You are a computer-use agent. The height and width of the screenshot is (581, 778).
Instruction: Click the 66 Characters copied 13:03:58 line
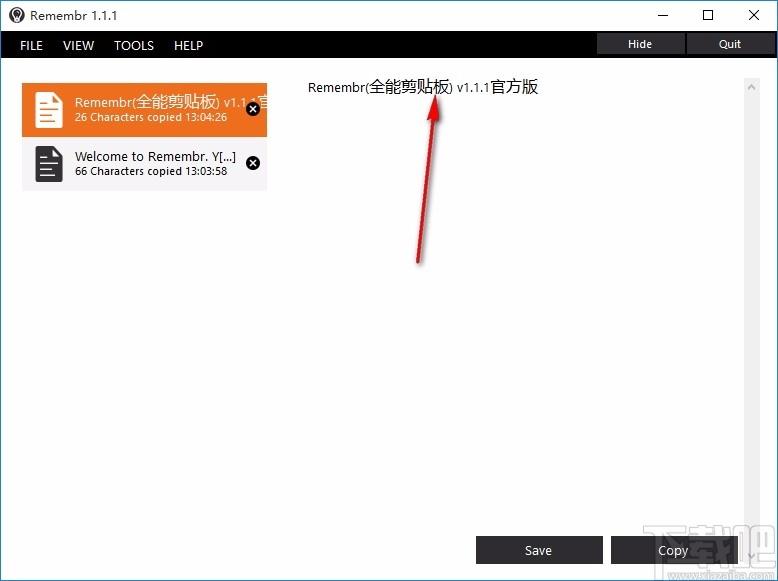tap(151, 171)
